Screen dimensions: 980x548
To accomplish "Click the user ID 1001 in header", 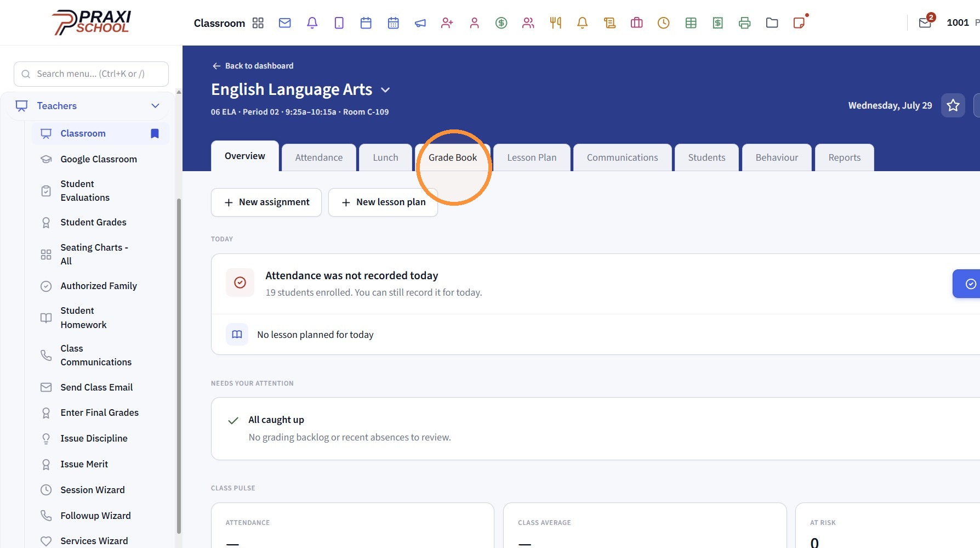I will pyautogui.click(x=958, y=22).
